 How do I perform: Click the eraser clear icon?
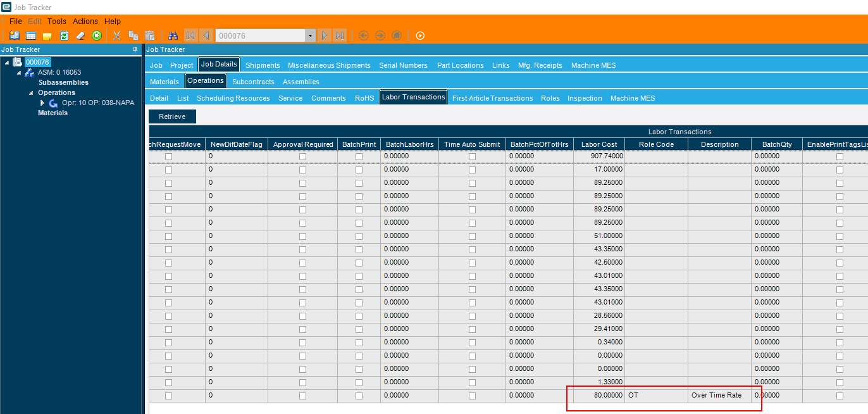click(80, 35)
